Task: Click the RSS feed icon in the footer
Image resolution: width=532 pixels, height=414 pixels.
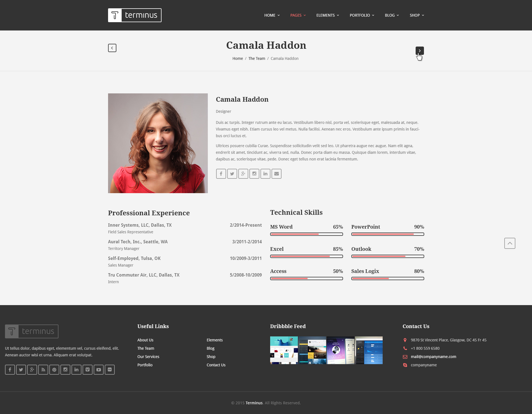Action: [43, 369]
